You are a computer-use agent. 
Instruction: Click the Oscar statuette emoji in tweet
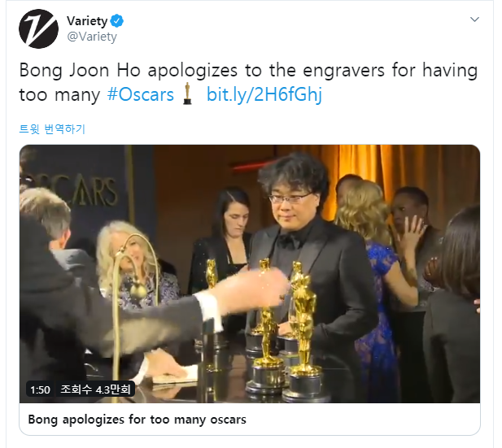coord(187,94)
